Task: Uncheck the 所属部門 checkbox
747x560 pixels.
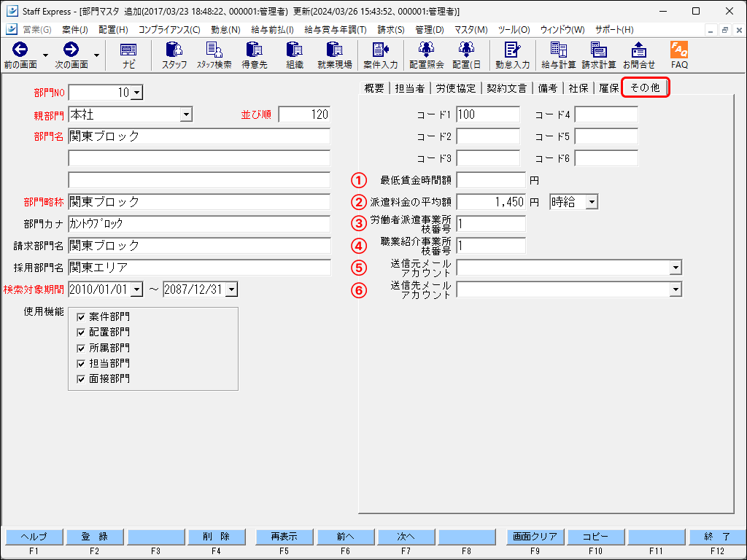Action: coord(81,349)
